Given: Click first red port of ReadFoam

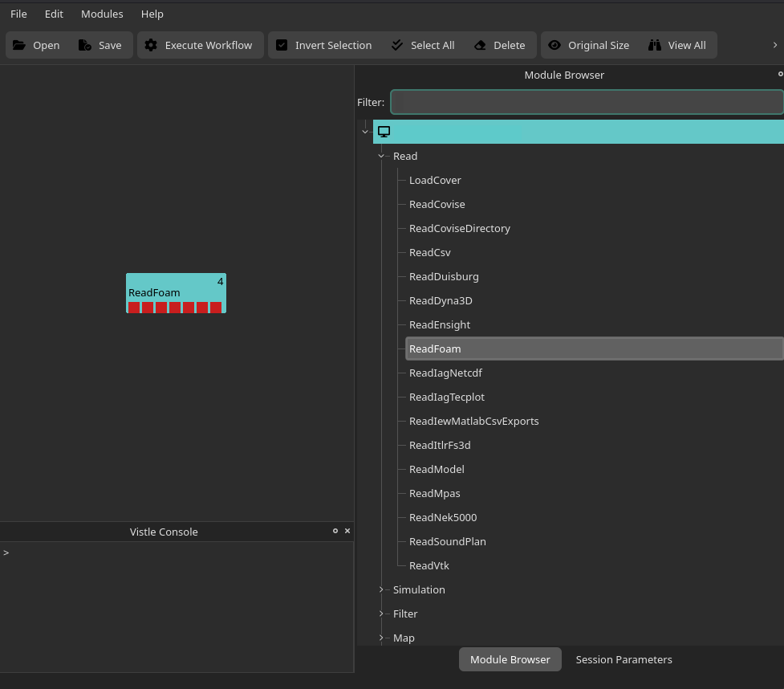Looking at the screenshot, I should click(x=134, y=308).
